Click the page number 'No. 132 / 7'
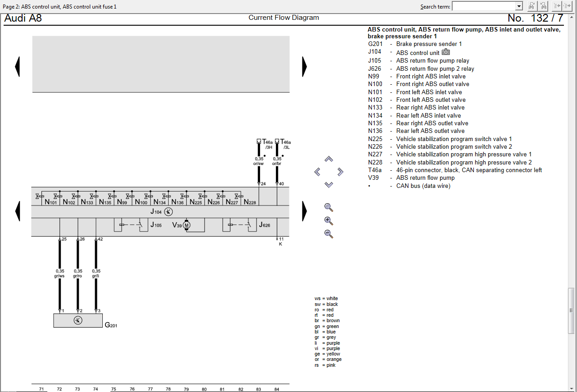Viewport: 577px width, 392px height. click(535, 18)
